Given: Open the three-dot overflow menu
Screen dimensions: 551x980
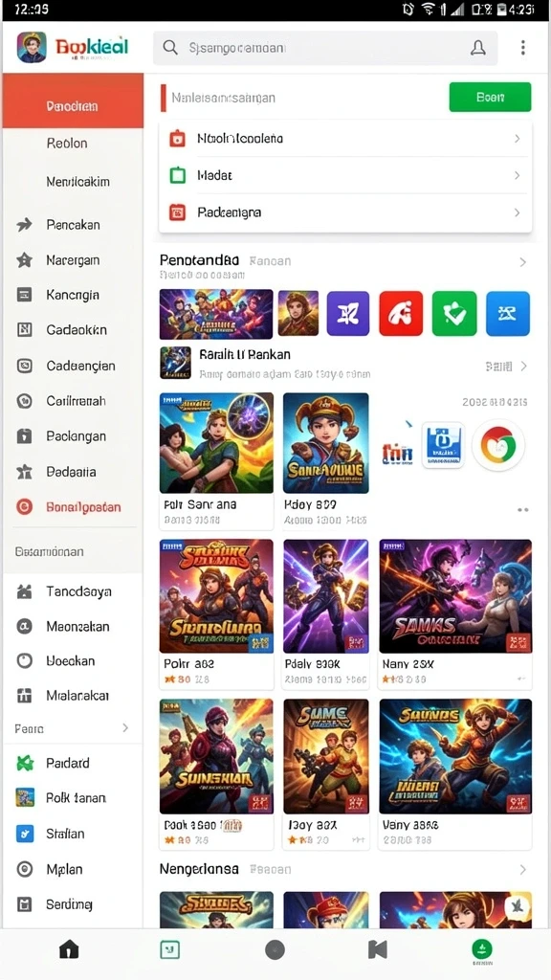Looking at the screenshot, I should point(523,48).
